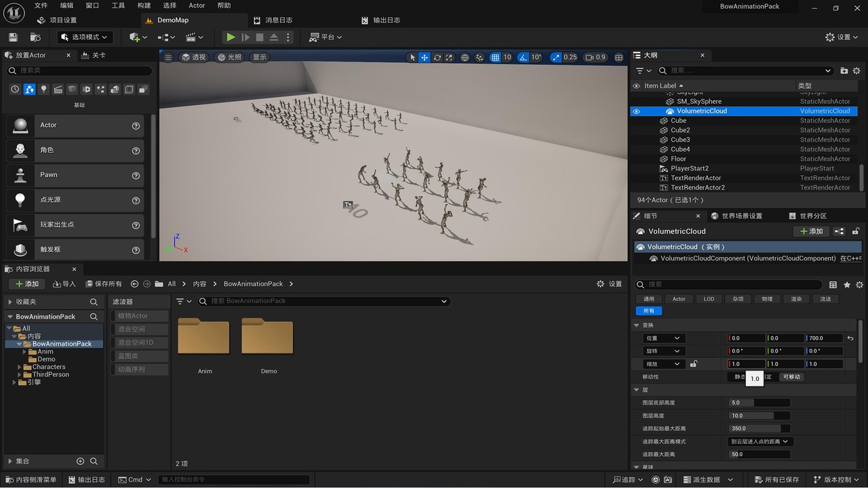Image resolution: width=868 pixels, height=488 pixels.
Task: Toggle grid snapping in viewport
Action: (495, 58)
